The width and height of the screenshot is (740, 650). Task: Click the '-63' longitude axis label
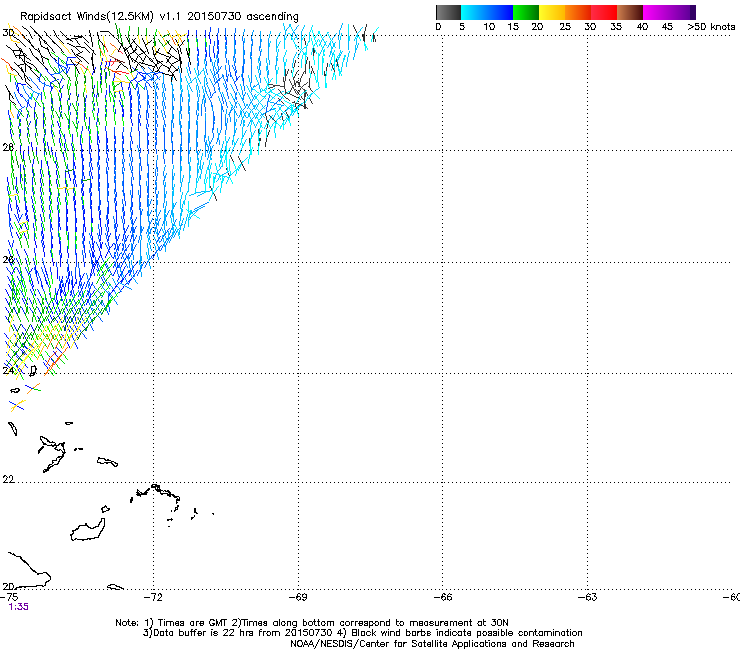tap(588, 598)
